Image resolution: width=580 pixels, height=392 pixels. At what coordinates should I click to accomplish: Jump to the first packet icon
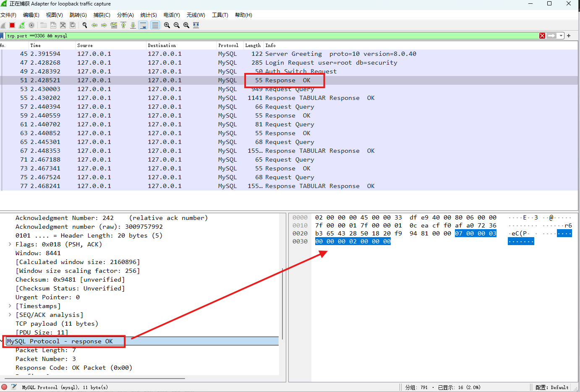click(123, 25)
